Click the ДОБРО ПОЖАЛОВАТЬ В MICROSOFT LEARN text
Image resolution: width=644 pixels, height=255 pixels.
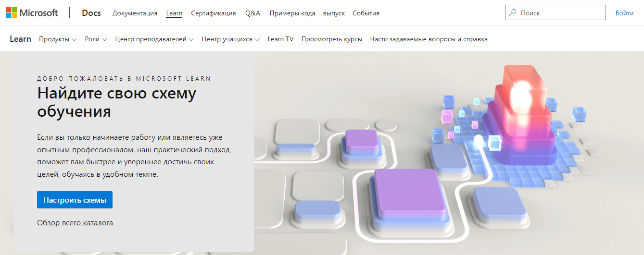point(124,78)
